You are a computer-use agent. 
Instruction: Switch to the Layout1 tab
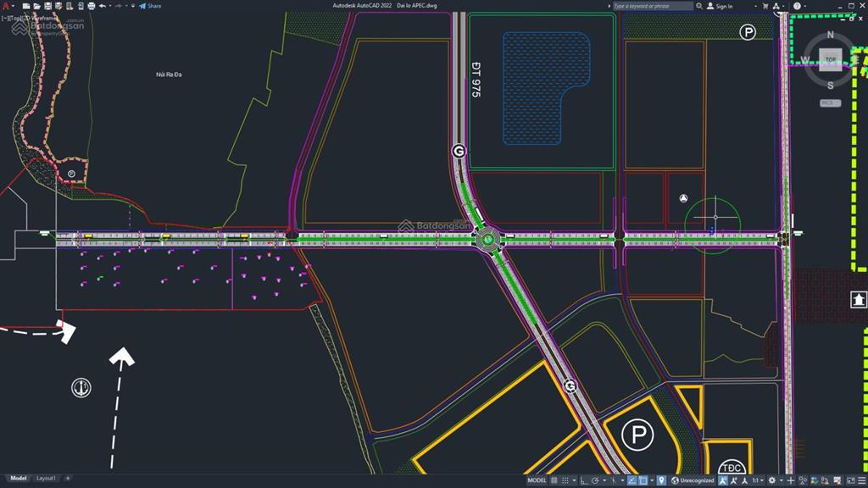coord(46,479)
